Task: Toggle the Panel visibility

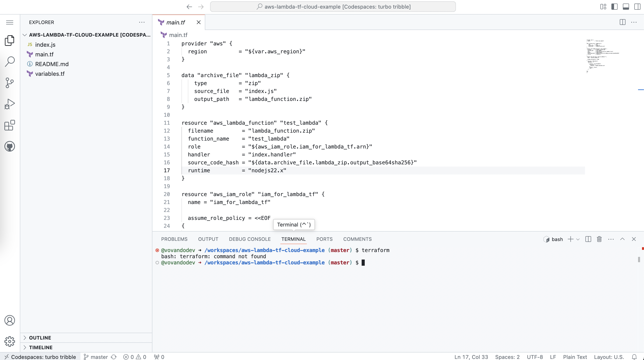Action: pyautogui.click(x=626, y=7)
